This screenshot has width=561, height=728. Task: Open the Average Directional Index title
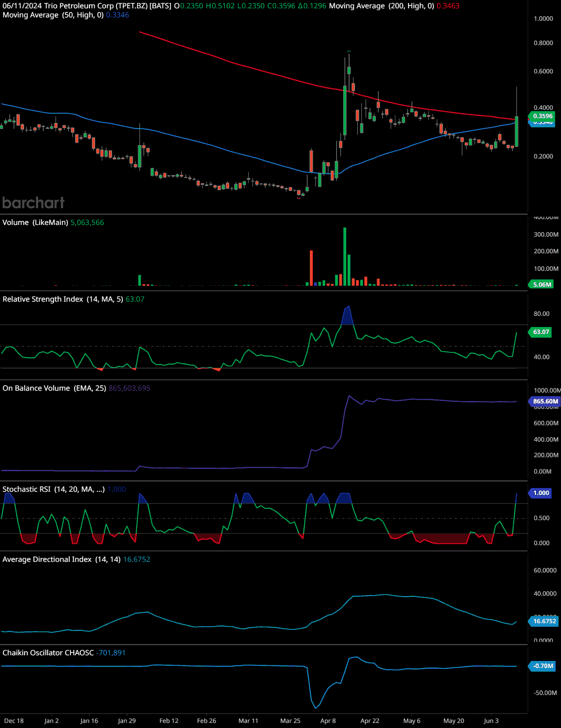click(x=61, y=559)
